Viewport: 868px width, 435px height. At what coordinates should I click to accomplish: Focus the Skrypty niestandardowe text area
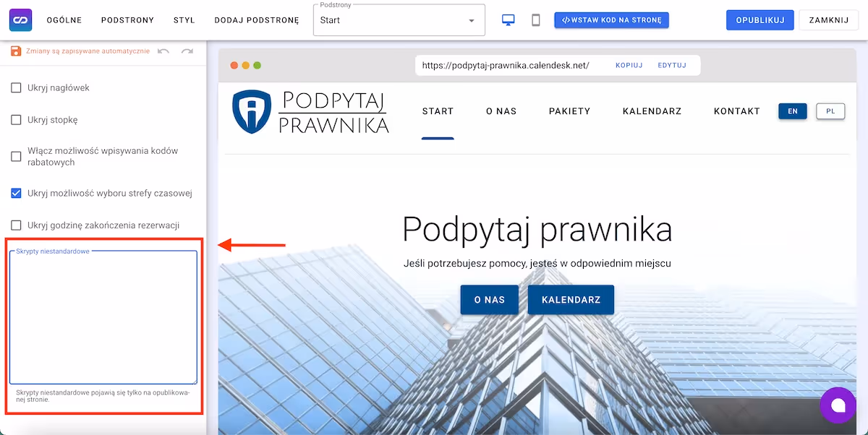coord(103,317)
